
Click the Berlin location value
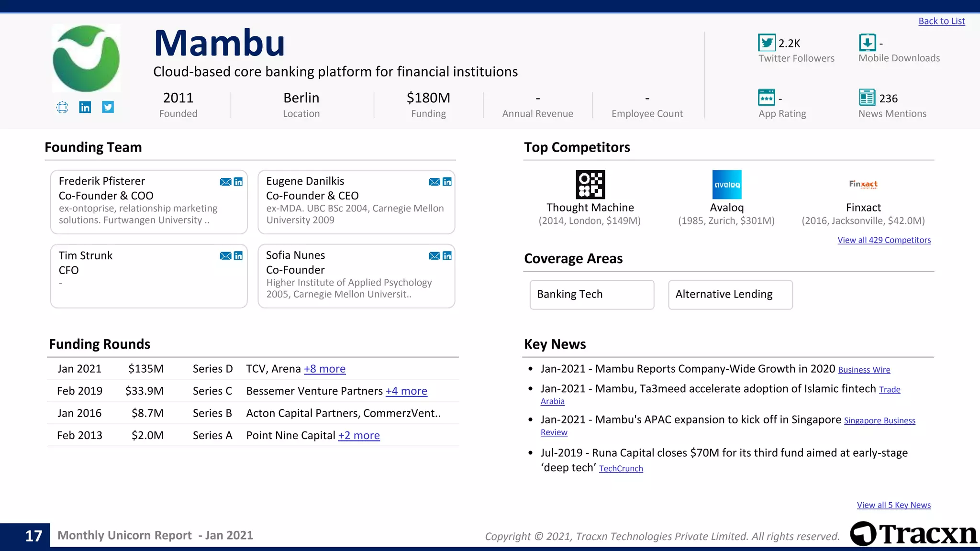(x=301, y=98)
